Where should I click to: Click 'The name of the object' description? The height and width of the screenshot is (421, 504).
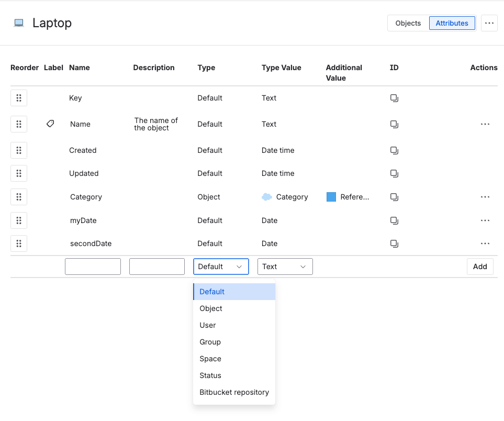[156, 124]
